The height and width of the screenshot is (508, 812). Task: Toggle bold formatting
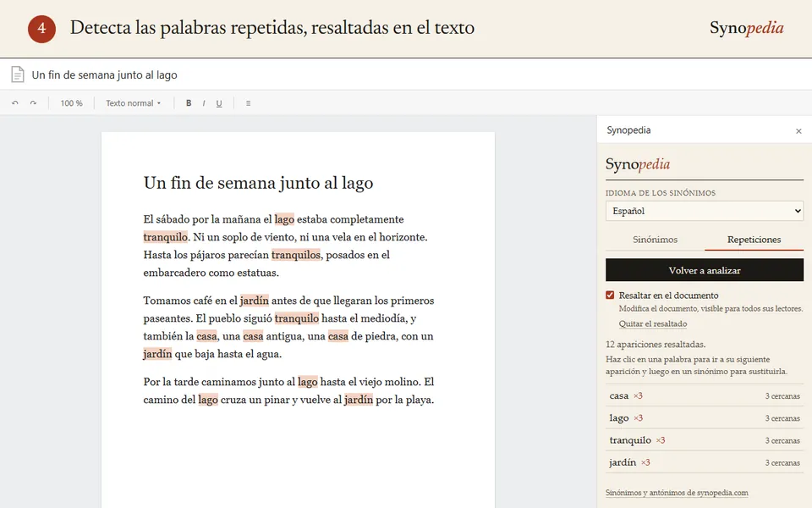(x=189, y=103)
